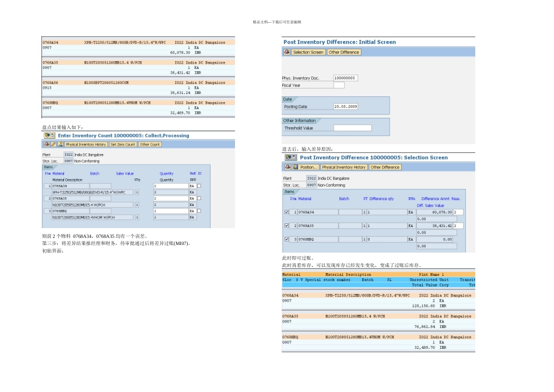Click Other Count in the toolbar
This screenshot has height=392, width=554.
click(x=150, y=144)
